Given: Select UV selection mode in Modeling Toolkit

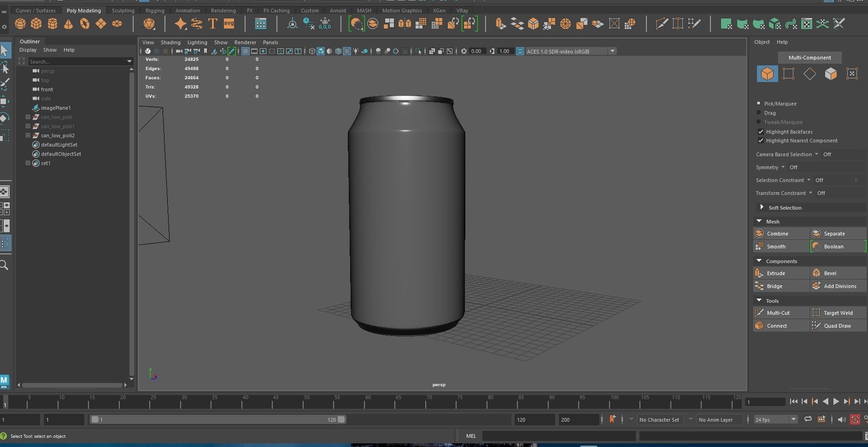Looking at the screenshot, I should pos(852,74).
